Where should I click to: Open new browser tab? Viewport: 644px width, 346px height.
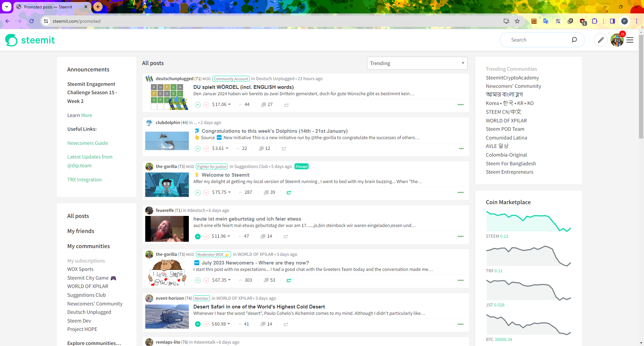(98, 7)
